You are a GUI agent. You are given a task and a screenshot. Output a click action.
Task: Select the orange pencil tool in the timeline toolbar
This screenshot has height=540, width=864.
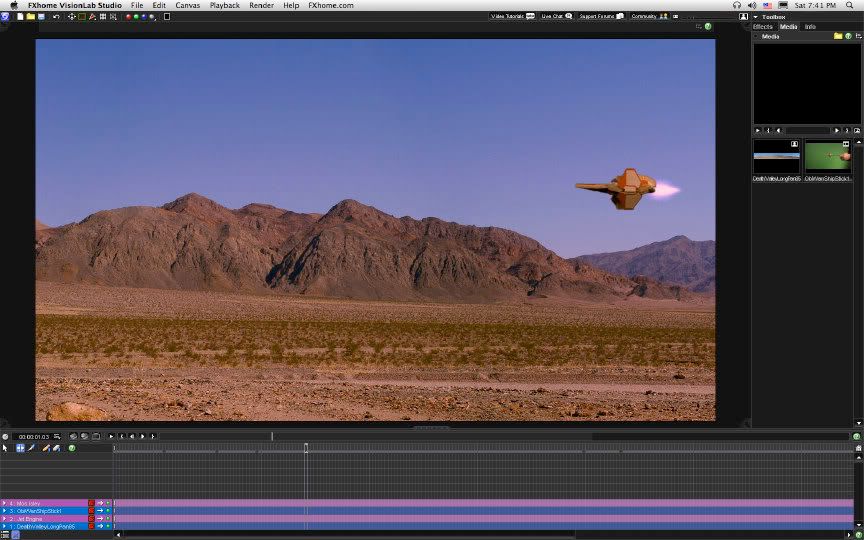46,448
